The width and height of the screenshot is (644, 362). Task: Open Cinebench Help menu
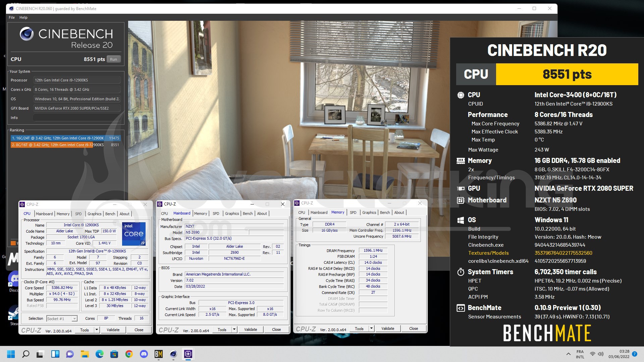pyautogui.click(x=23, y=17)
